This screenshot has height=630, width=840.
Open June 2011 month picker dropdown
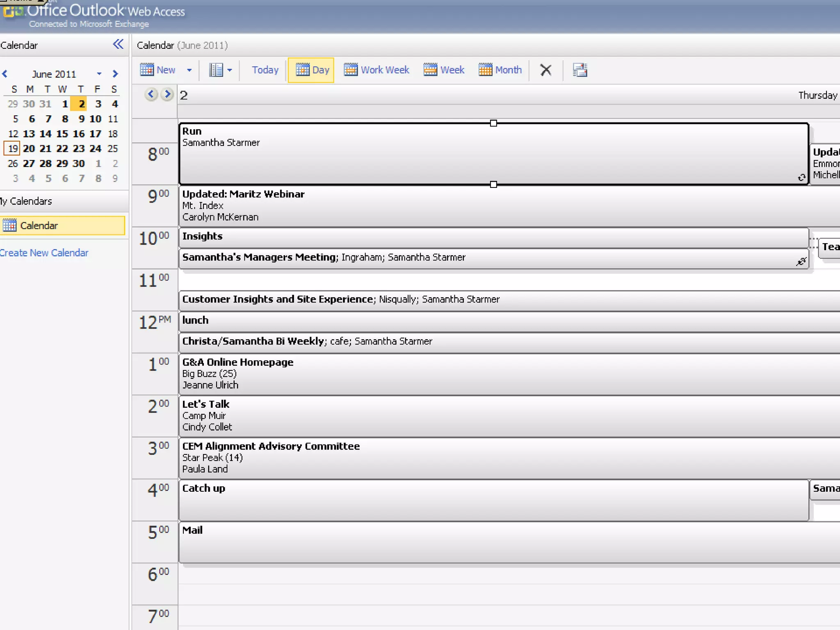coord(99,74)
